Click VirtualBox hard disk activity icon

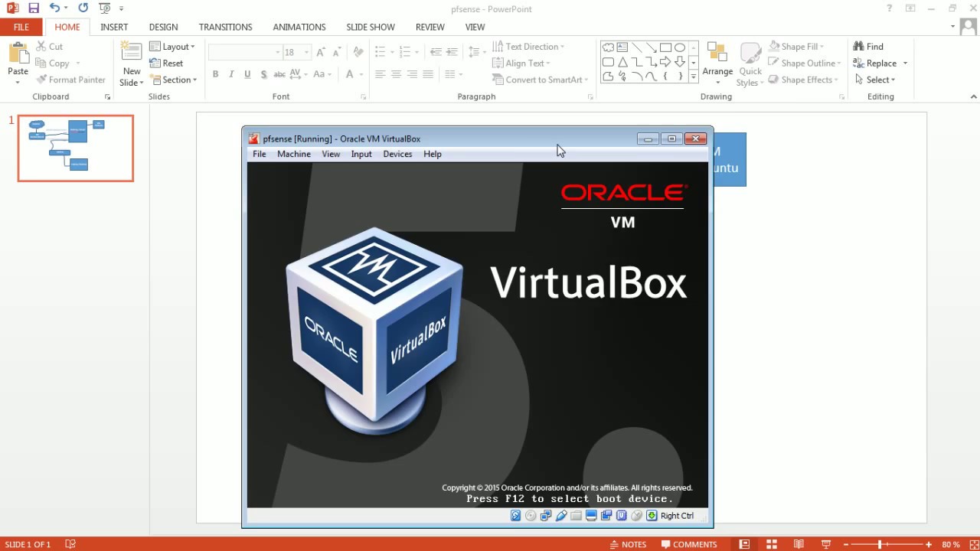pos(516,516)
